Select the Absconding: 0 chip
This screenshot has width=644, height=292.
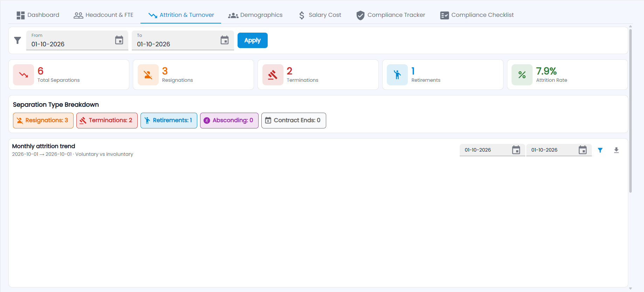click(229, 120)
